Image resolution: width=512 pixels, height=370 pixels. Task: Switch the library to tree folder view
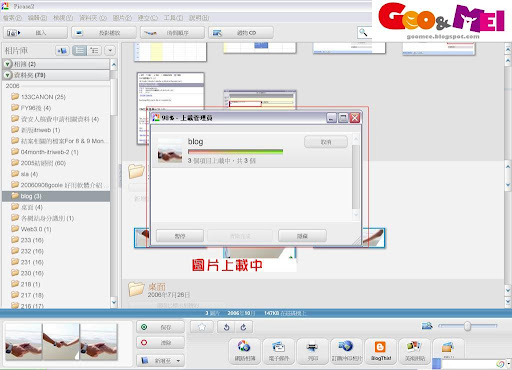point(94,51)
